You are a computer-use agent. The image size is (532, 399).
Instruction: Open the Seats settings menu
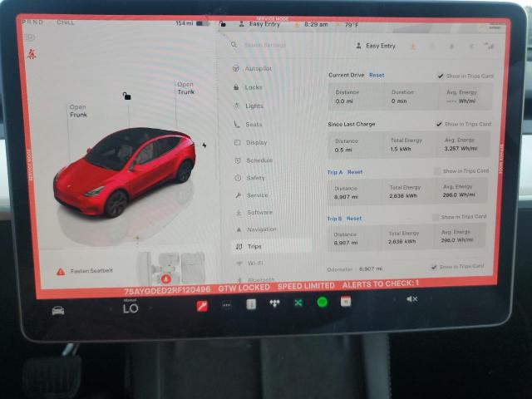(x=248, y=125)
